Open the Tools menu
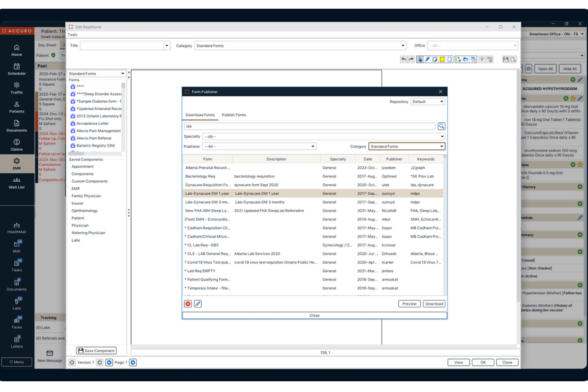Viewport: 588px width, 392px height. tap(72, 35)
